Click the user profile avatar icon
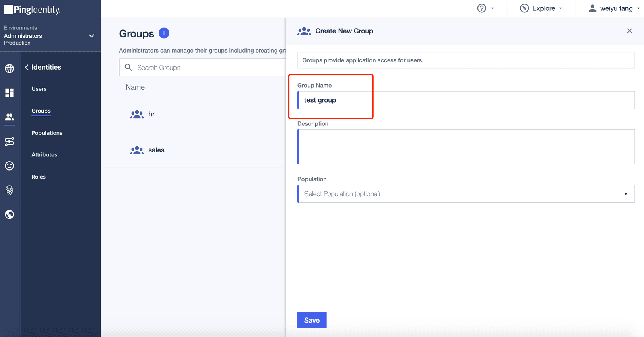The height and width of the screenshot is (337, 644). pos(592,8)
